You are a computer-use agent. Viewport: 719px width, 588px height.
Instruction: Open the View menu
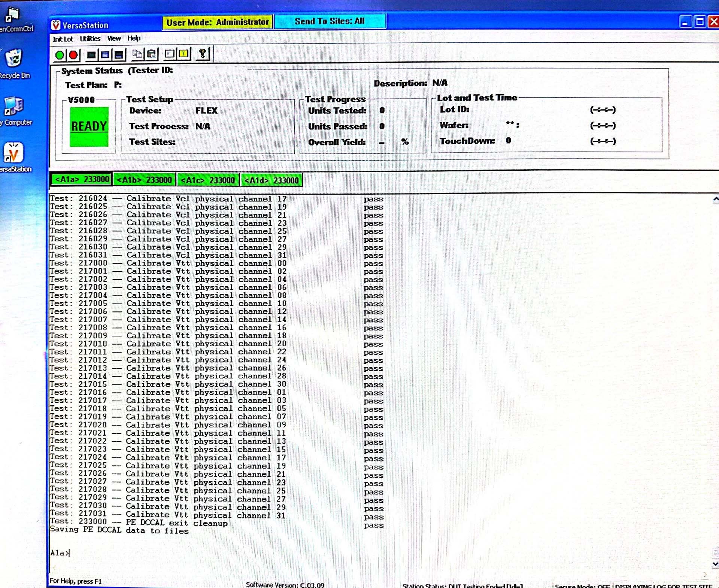(x=114, y=38)
